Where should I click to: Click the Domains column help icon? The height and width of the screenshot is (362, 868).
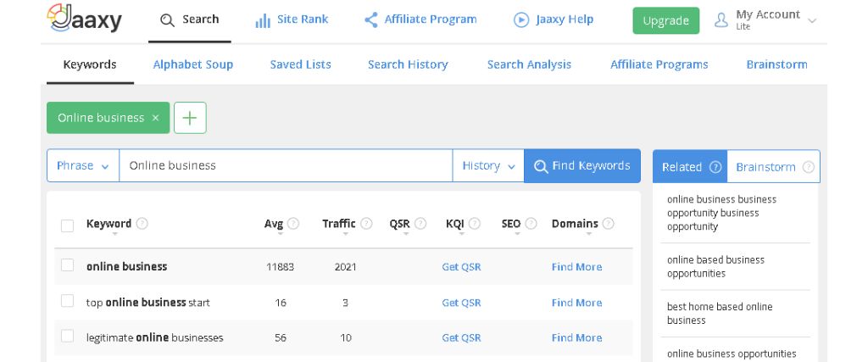609,224
